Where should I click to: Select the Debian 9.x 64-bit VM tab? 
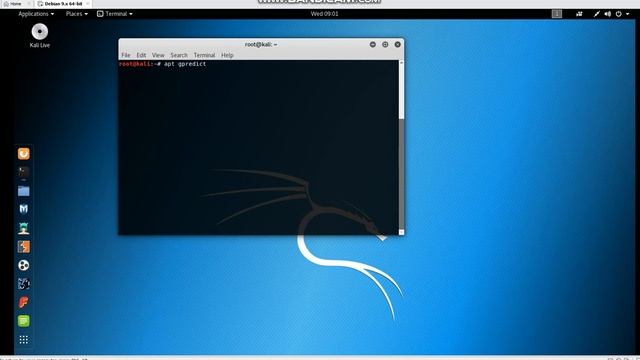tap(63, 4)
